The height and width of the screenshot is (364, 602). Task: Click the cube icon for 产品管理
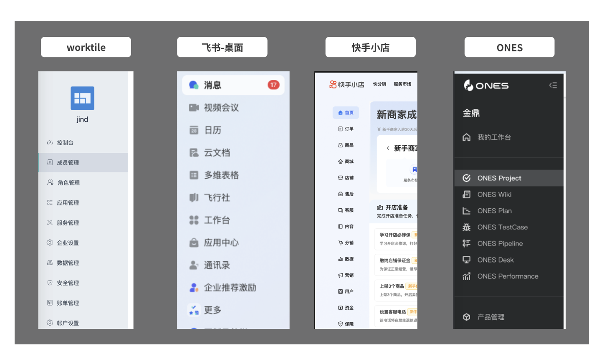(466, 317)
